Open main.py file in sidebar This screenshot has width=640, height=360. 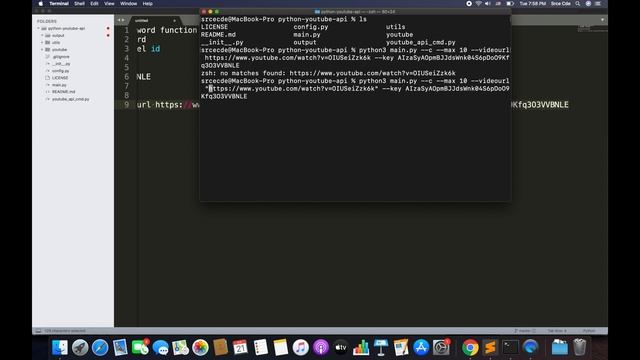(59, 85)
